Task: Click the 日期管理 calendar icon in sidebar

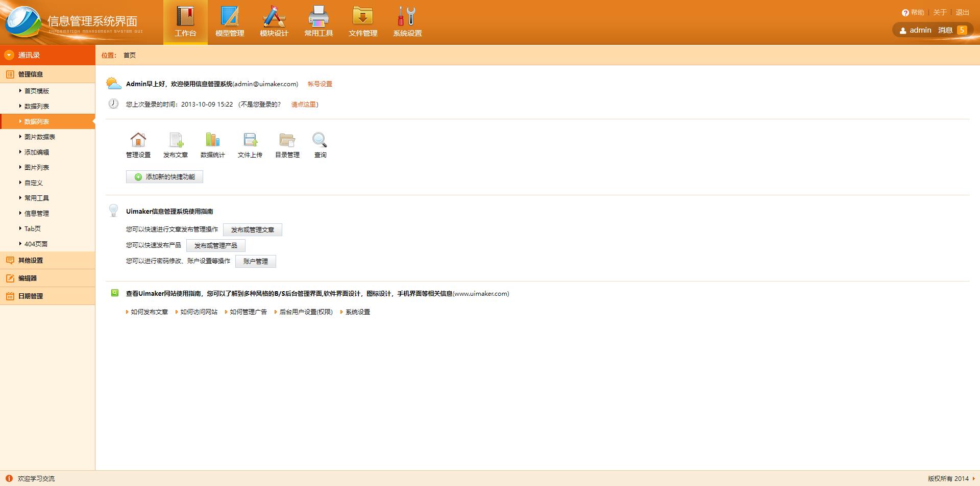Action: pos(10,296)
